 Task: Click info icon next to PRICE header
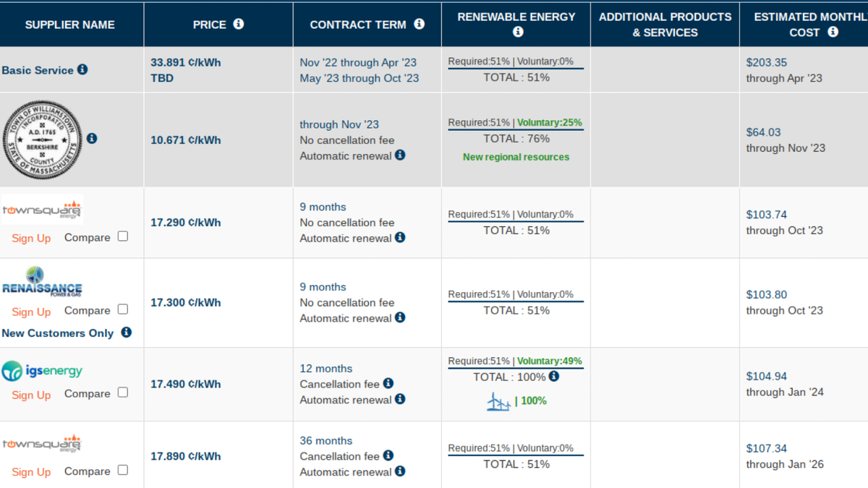[x=239, y=24]
